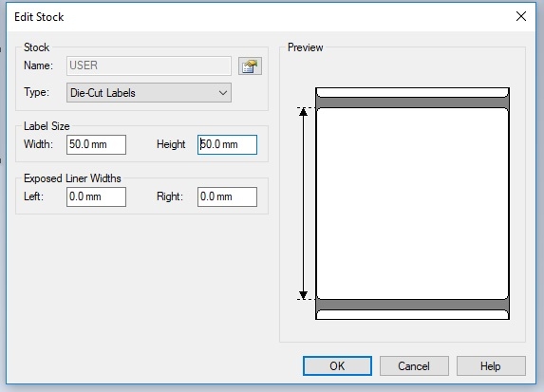Click the Cancel button
The height and width of the screenshot is (392, 544).
(414, 365)
